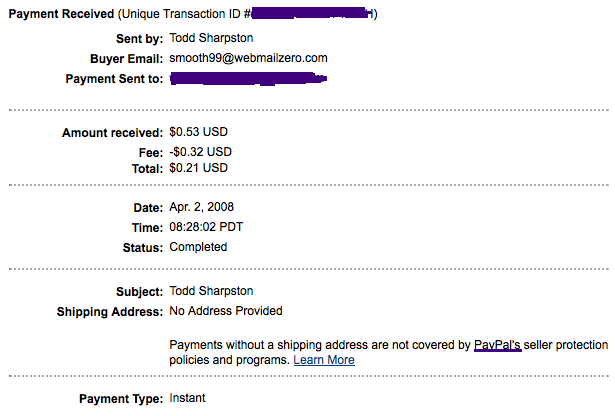This screenshot has height=416, width=615.
Task: Click the Instant payment type value
Action: click(x=187, y=398)
